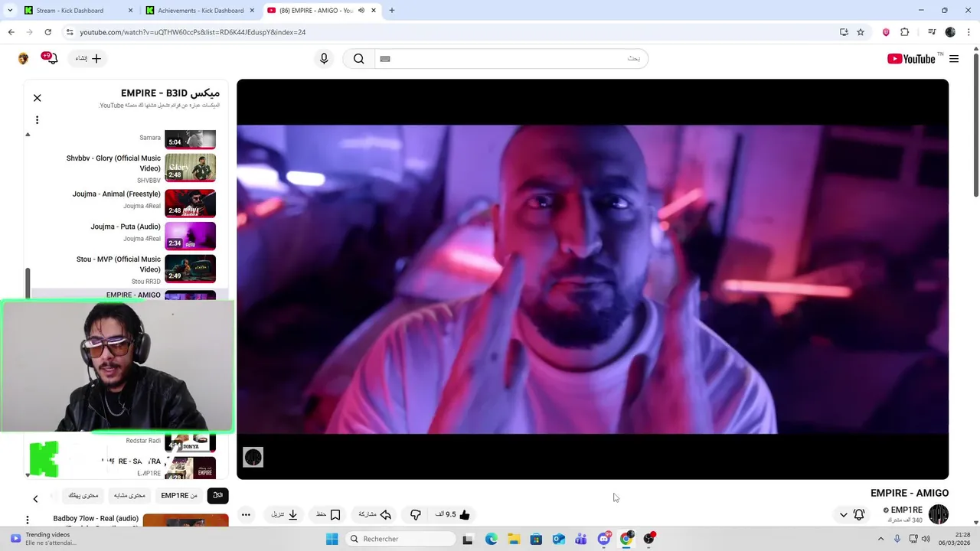Select the 'من EMP1RE' filter chip
Viewport: 980px width, 551px height.
tap(179, 495)
